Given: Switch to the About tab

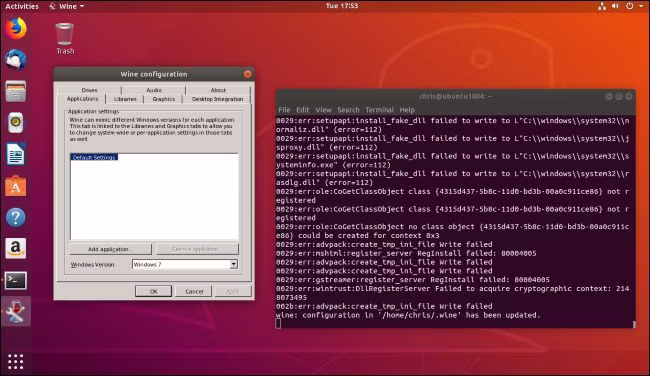Looking at the screenshot, I should pyautogui.click(x=218, y=90).
